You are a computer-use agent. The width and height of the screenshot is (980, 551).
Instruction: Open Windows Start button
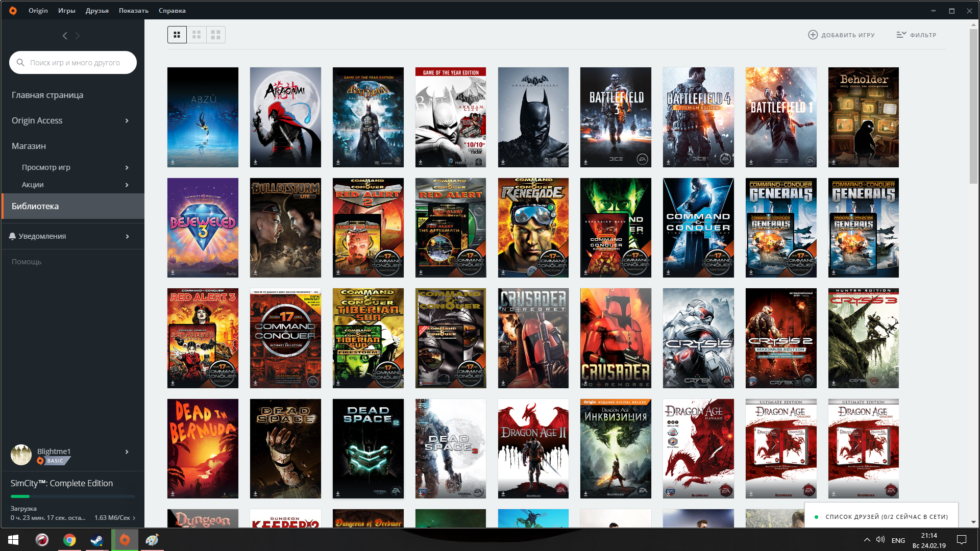[x=14, y=540]
